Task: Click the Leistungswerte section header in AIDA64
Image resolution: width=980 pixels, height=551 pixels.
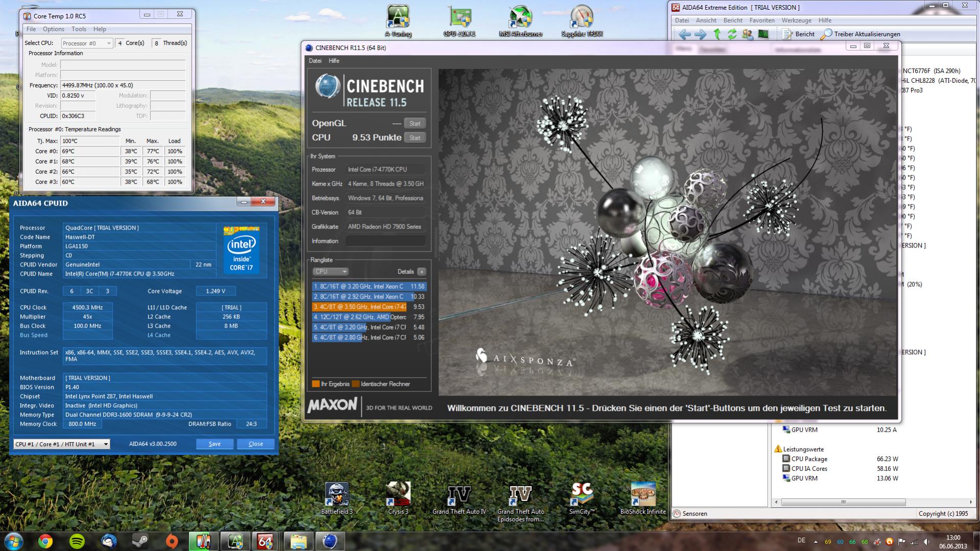Action: 800,449
